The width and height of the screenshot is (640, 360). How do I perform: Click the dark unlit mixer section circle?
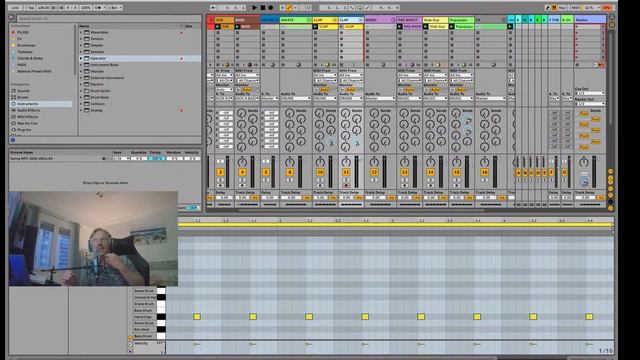click(611, 202)
